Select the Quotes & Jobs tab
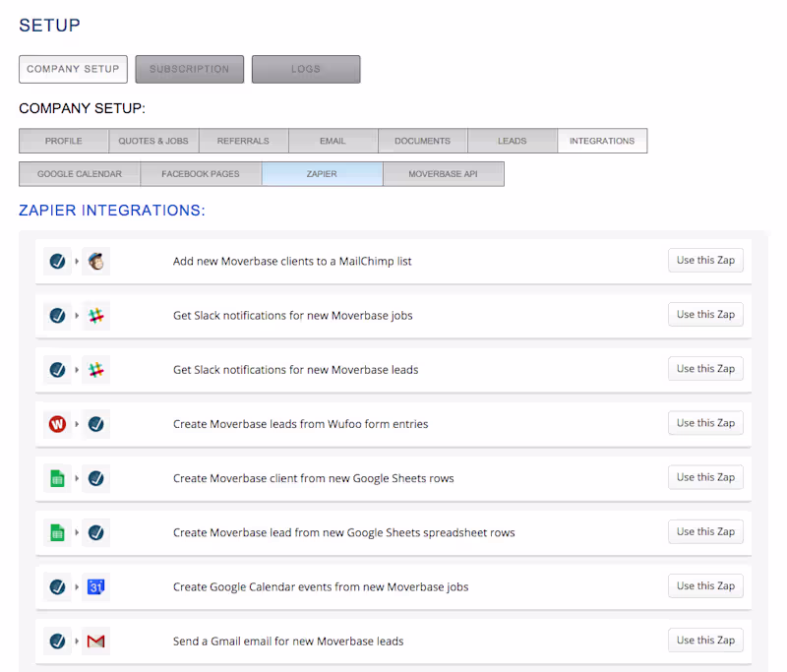 click(153, 141)
